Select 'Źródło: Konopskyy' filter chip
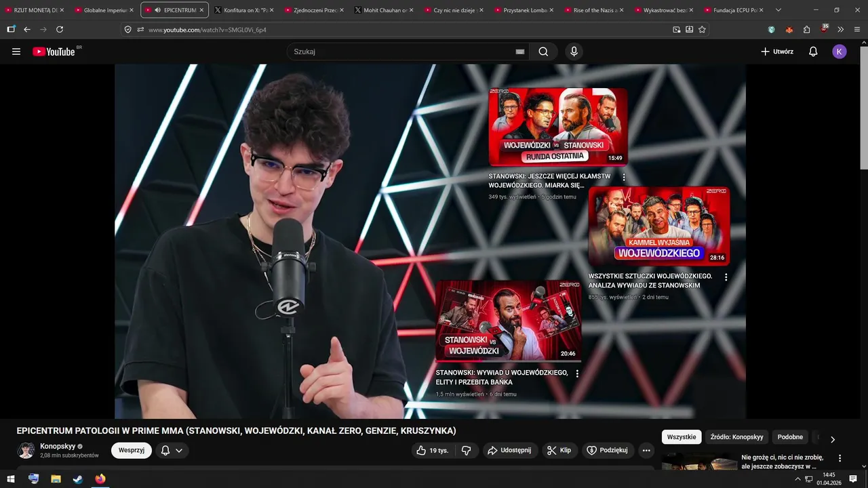 [737, 437]
